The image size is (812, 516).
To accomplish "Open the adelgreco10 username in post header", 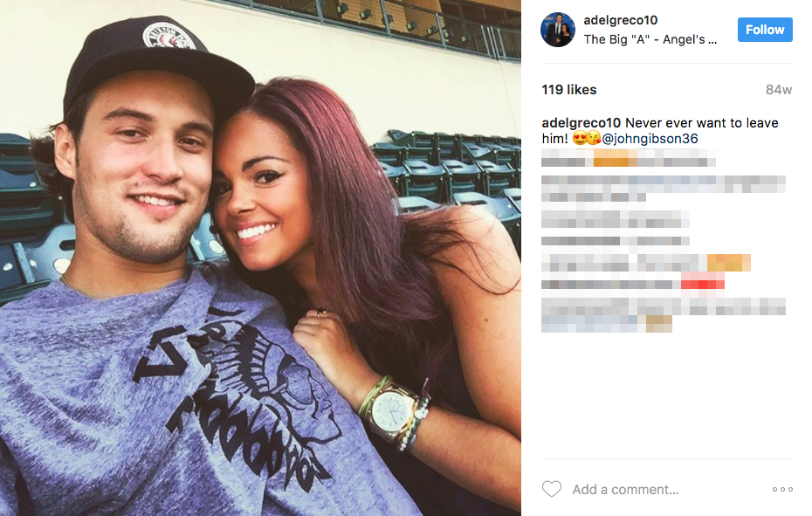I will [x=621, y=20].
